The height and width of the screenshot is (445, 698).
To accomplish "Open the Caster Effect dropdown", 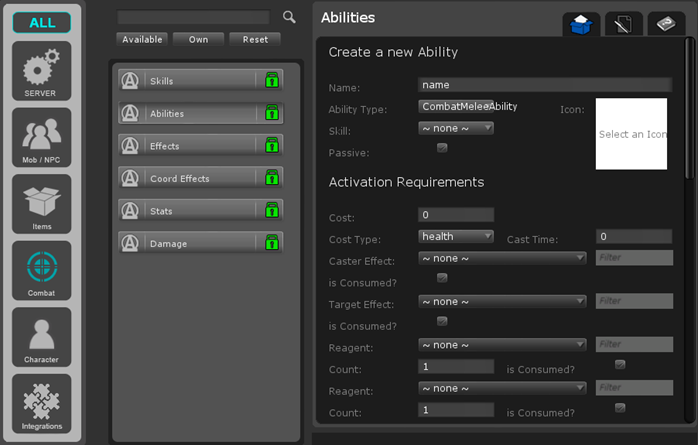I will coord(502,258).
